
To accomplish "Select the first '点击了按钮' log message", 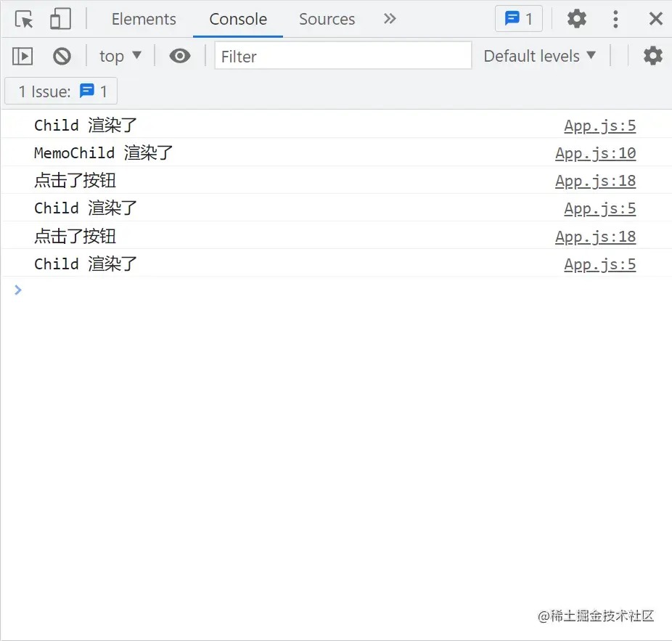I will coord(75,181).
